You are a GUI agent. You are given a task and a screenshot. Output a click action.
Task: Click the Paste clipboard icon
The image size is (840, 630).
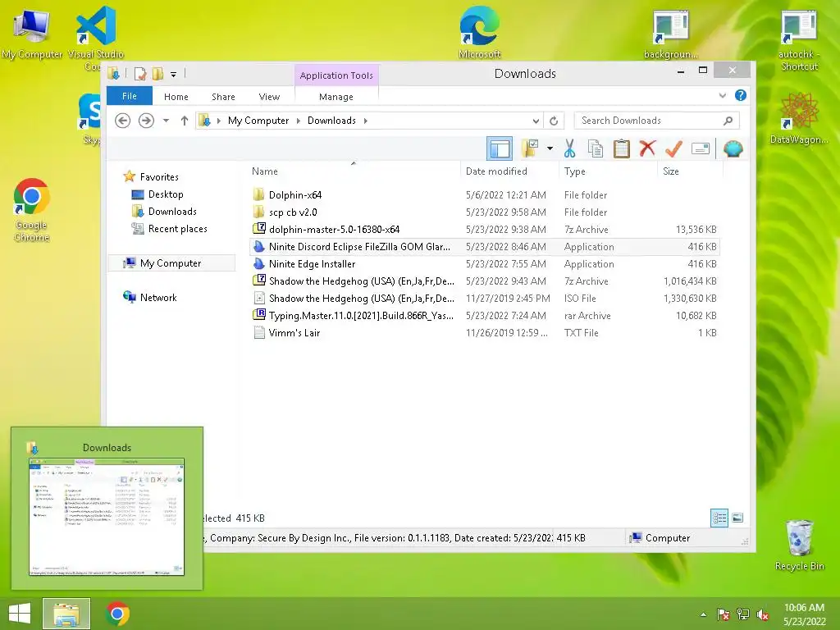click(x=622, y=148)
